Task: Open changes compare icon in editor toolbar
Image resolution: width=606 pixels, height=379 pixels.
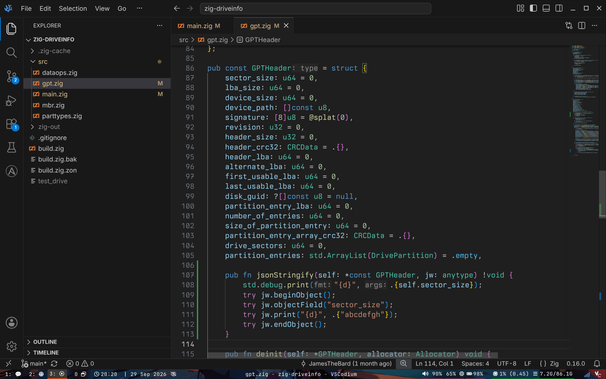Action: coord(569,25)
